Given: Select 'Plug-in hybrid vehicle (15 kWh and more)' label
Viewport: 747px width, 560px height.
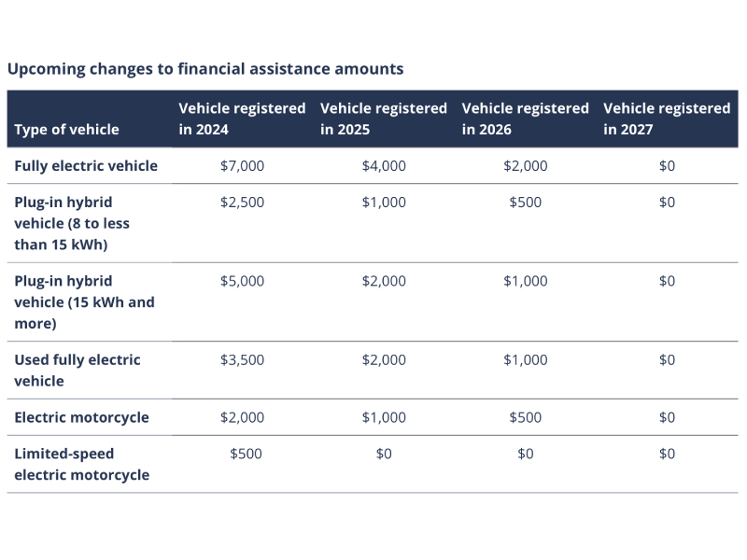Looking at the screenshot, I should click(84, 302).
